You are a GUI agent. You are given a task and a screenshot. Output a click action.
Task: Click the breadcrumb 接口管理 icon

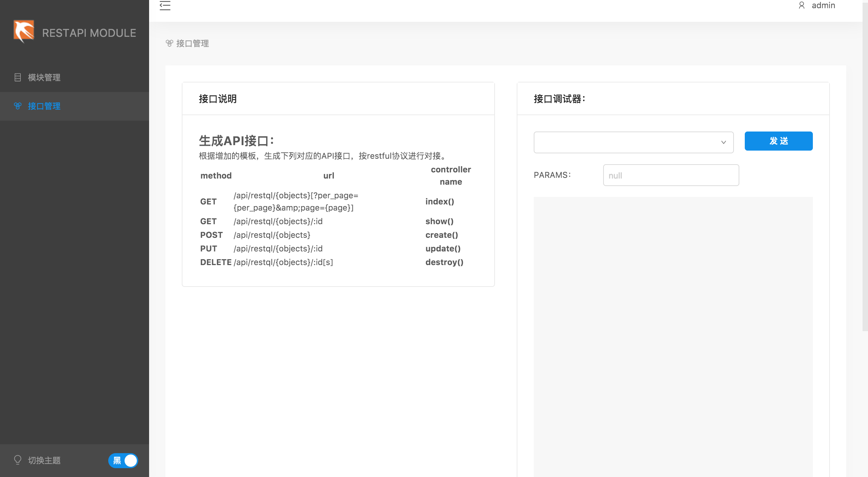169,43
